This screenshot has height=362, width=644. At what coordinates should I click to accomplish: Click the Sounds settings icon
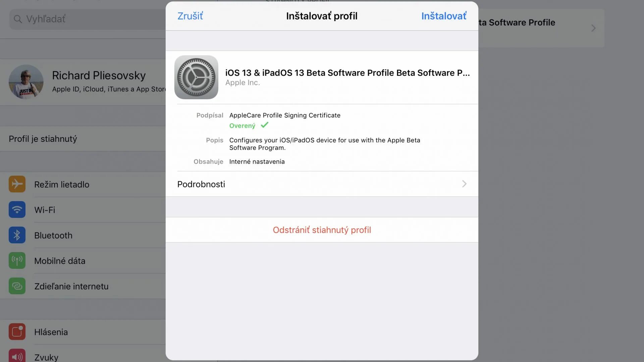tap(16, 357)
